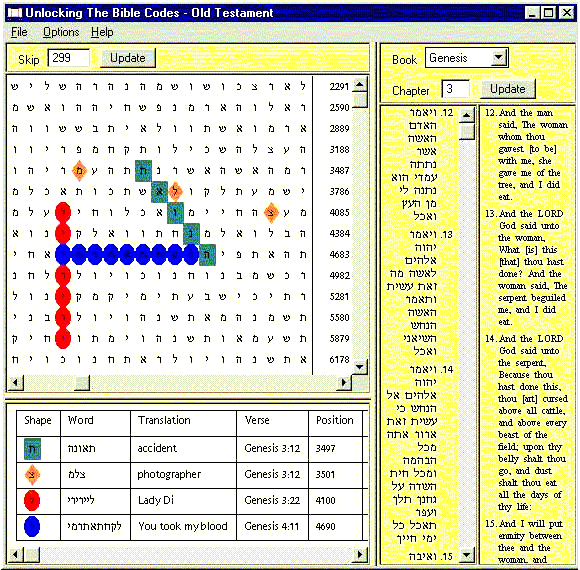This screenshot has width=580, height=570.
Task: Open the File menu
Action: pos(19,32)
